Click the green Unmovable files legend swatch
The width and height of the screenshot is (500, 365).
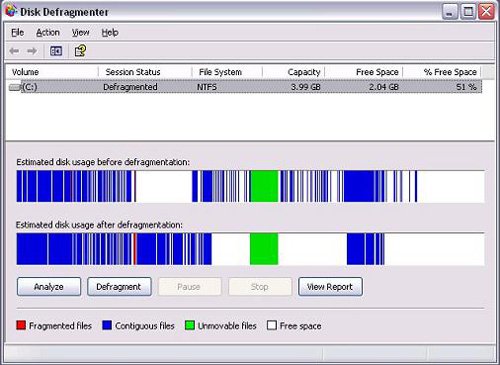pyautogui.click(x=190, y=325)
